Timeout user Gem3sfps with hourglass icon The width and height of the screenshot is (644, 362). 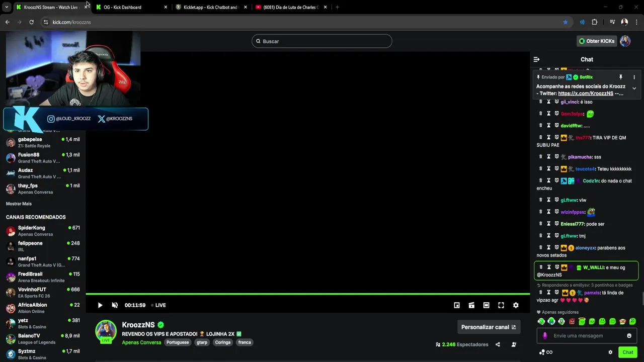[549, 114]
